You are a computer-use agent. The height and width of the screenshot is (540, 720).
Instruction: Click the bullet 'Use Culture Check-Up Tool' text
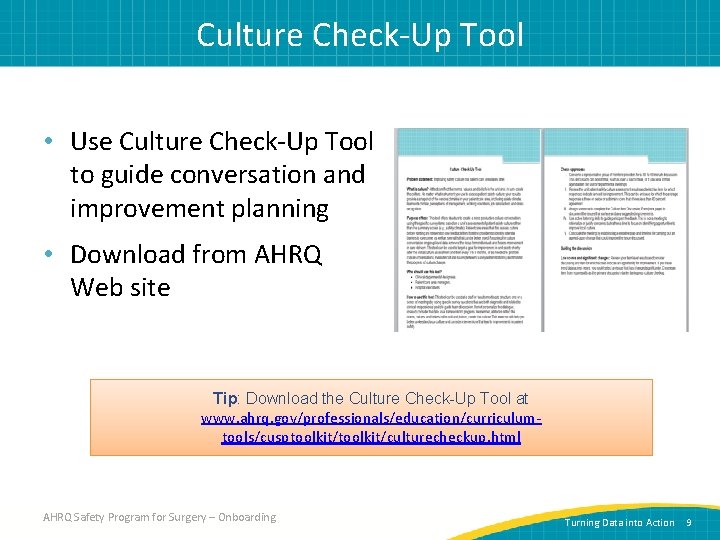pyautogui.click(x=222, y=174)
